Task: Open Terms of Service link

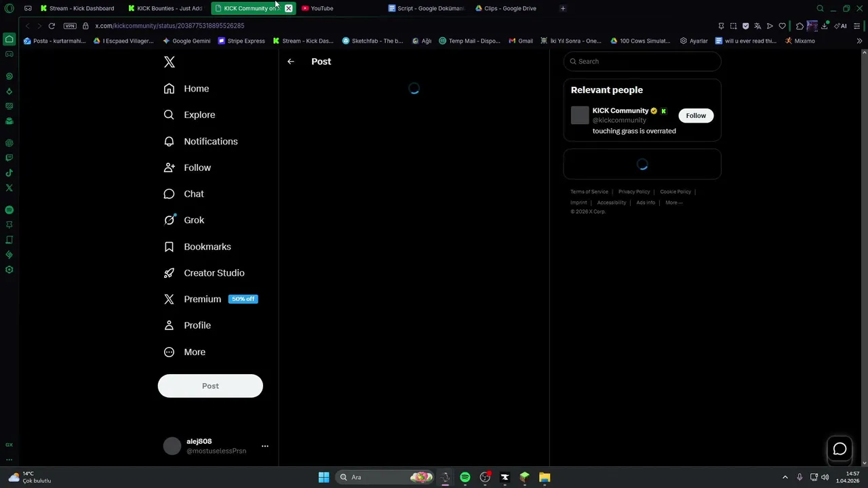Action: tap(589, 192)
